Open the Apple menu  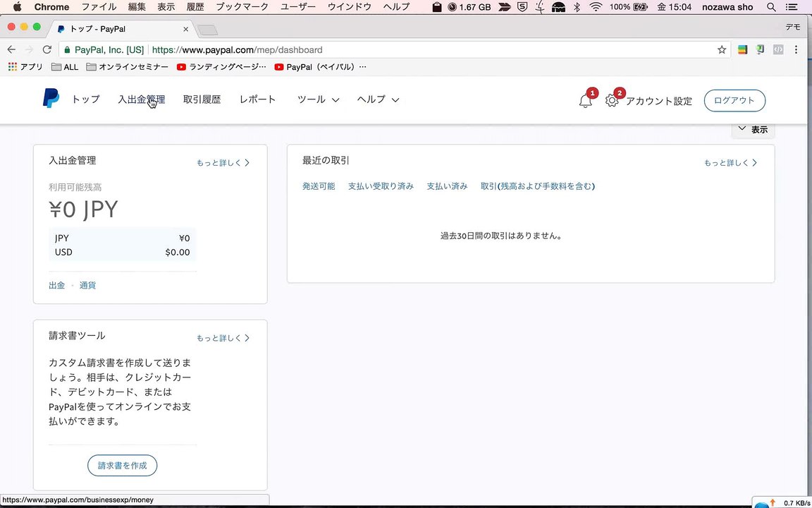pyautogui.click(x=17, y=7)
